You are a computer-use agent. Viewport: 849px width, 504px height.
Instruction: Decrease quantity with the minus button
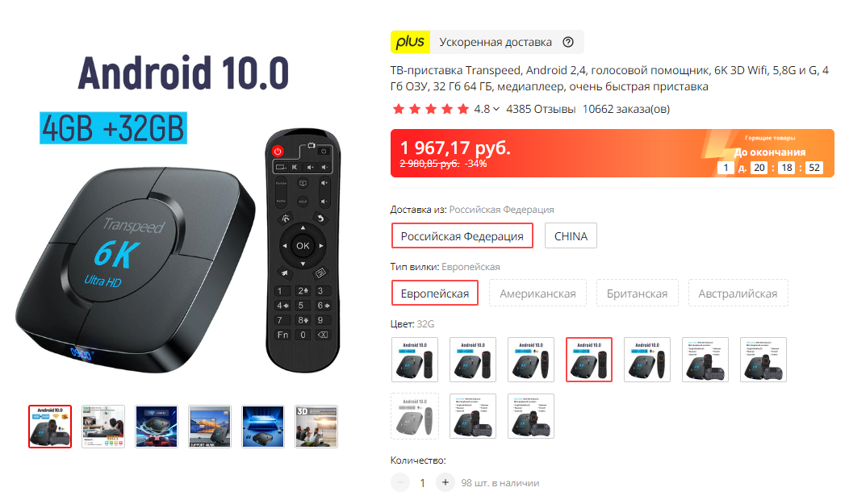coord(400,482)
